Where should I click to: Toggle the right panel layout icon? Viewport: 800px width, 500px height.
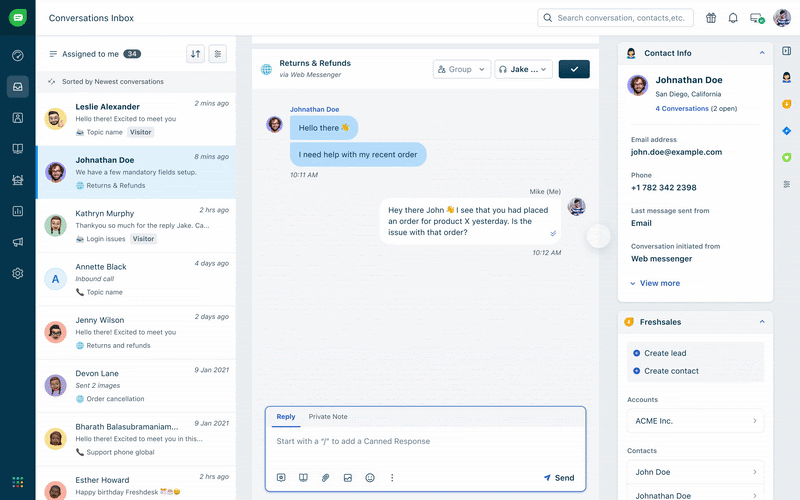coord(786,51)
